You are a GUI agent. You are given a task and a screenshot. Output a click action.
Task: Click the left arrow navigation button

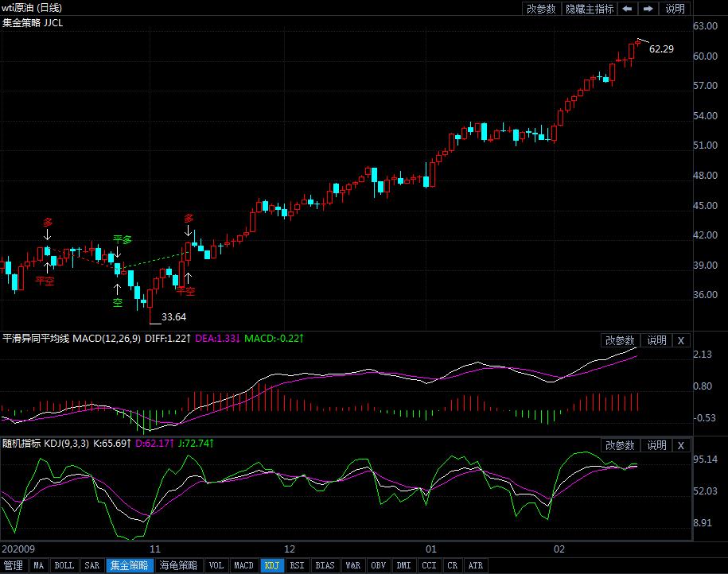pyautogui.click(x=628, y=9)
